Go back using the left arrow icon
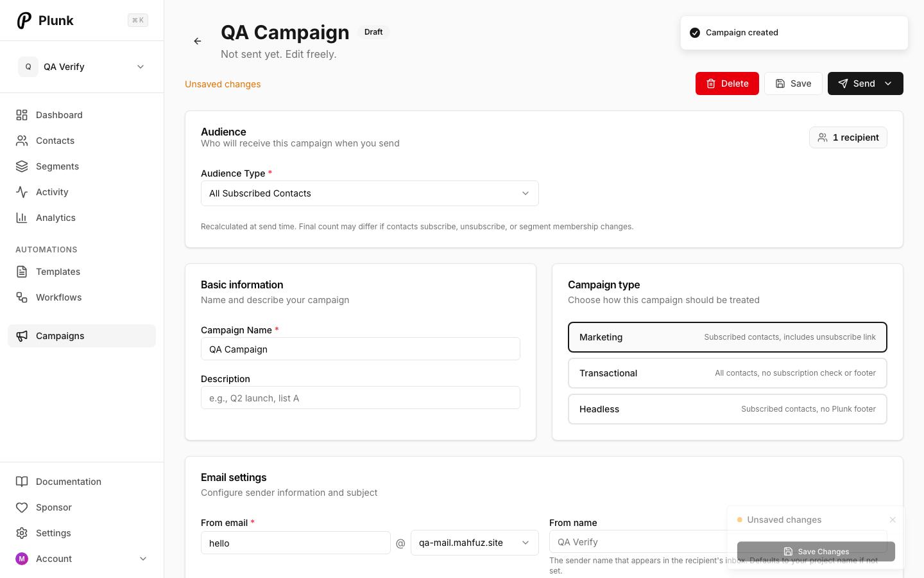 [198, 41]
